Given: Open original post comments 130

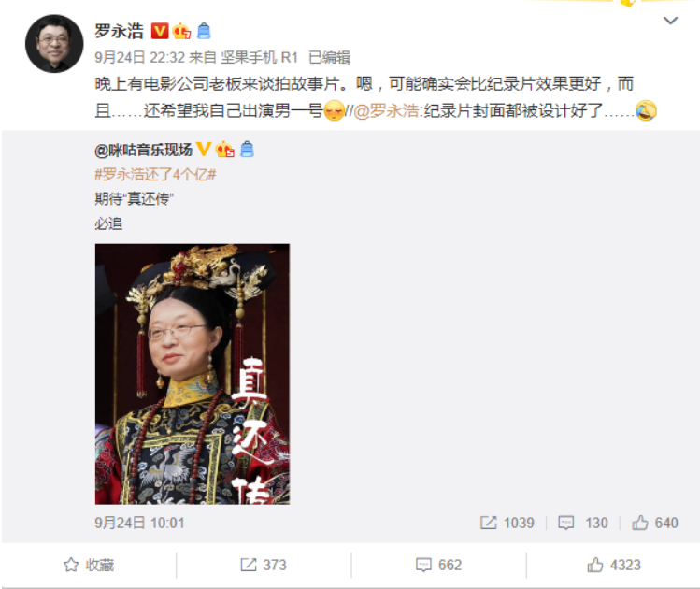Looking at the screenshot, I should point(583,523).
